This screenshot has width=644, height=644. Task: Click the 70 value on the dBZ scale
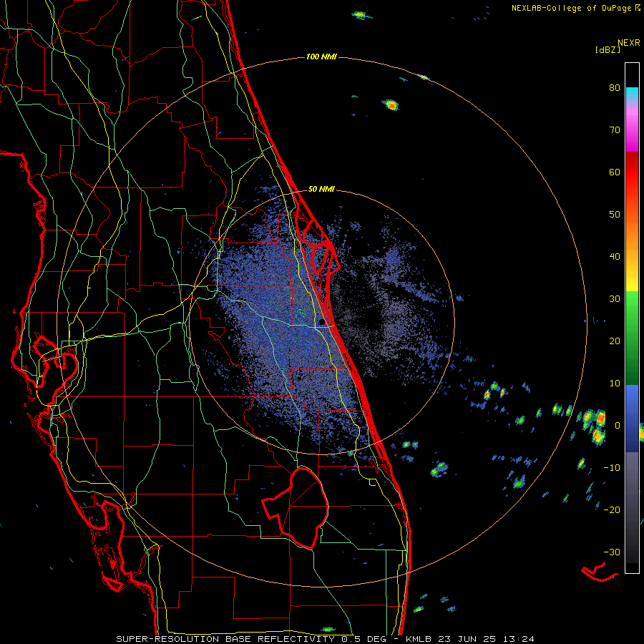(615, 130)
